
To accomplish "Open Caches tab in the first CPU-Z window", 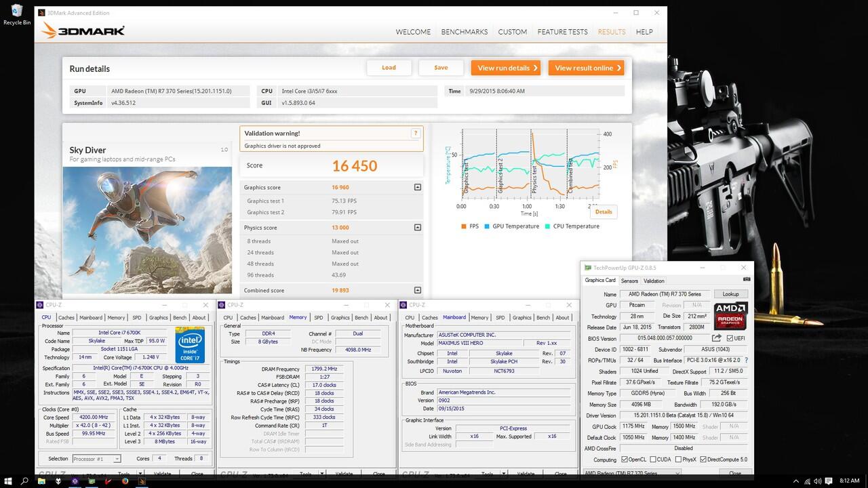I will coord(66,317).
